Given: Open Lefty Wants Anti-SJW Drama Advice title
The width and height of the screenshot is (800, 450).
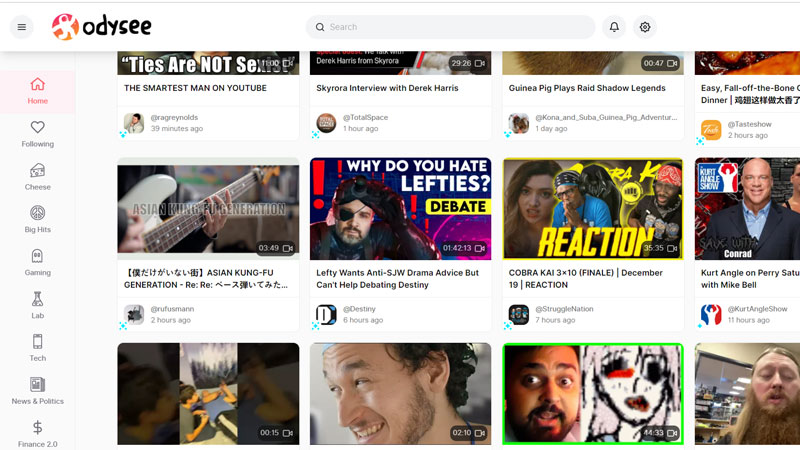Looking at the screenshot, I should [397, 279].
